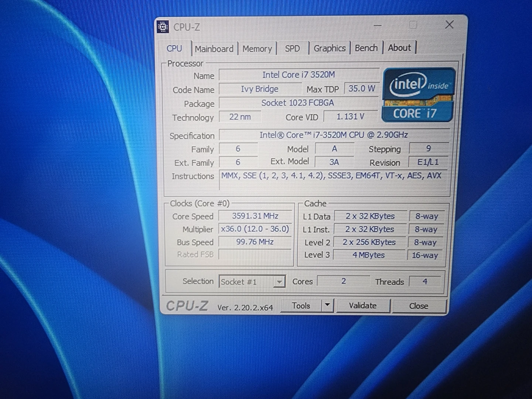
Task: Click the Code Name value Ivy Bridge
Action: tap(260, 89)
